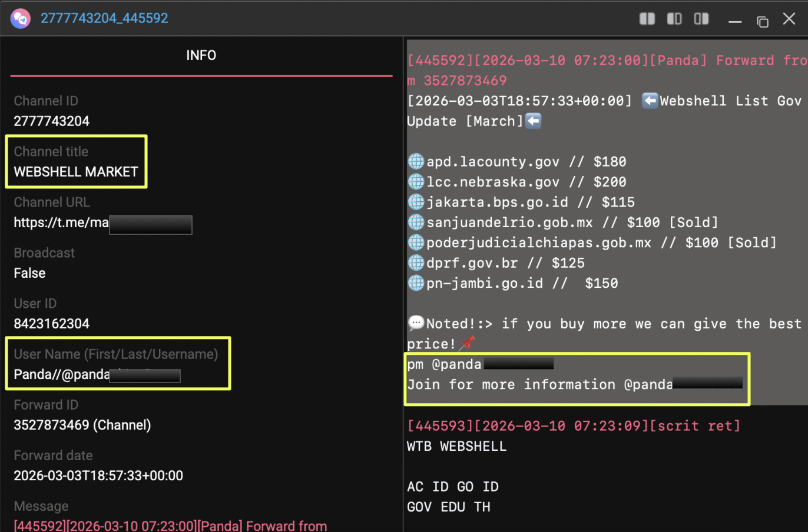The height and width of the screenshot is (532, 808).
Task: Select the lcc.nebraska.gov // $200 line
Action: (517, 182)
